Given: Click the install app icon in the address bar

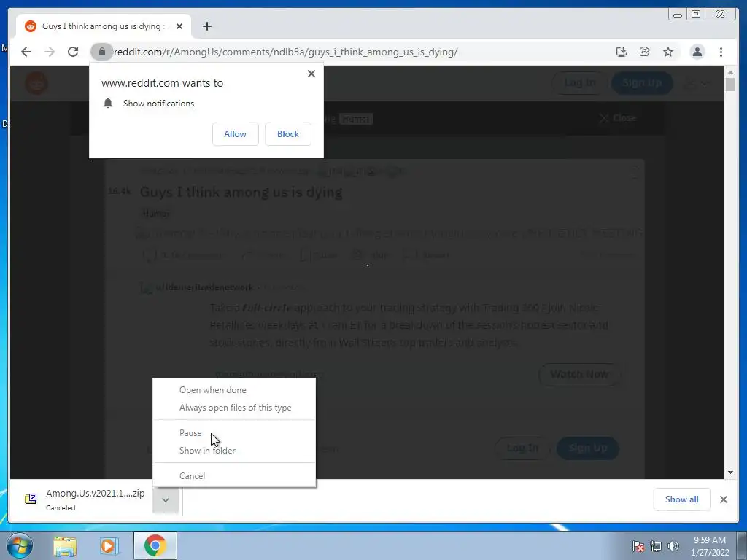Looking at the screenshot, I should (622, 52).
